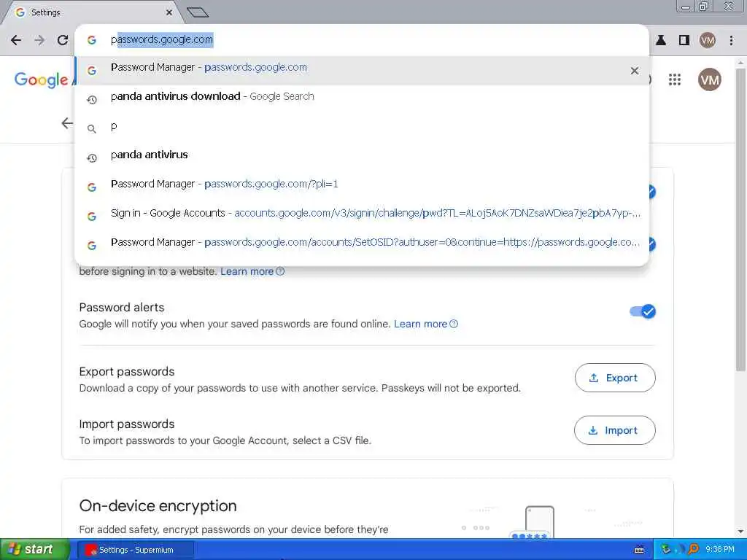Click the Export passwords button
The image size is (747, 560).
coord(615,378)
